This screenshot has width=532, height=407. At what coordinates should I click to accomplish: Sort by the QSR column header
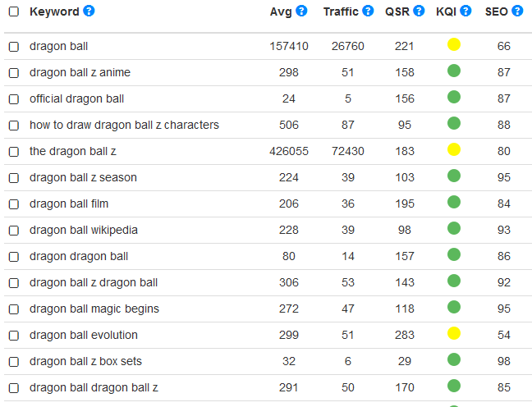tap(397, 11)
